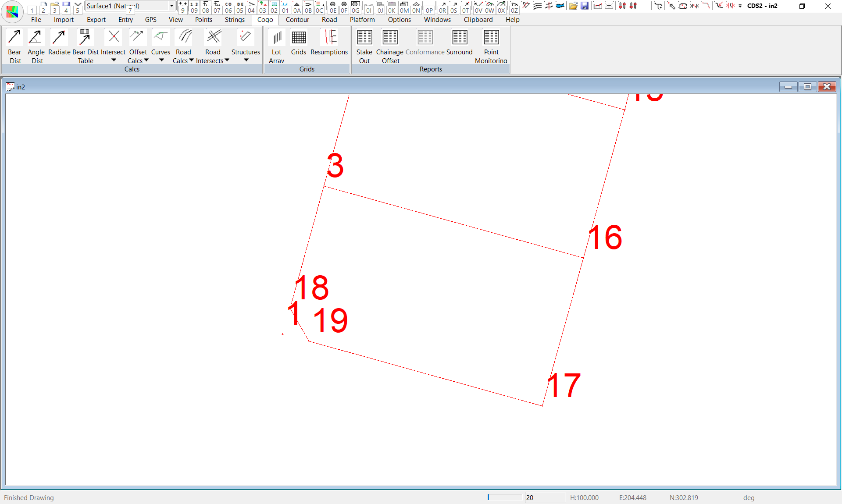Open the Strings ribbon tab
The width and height of the screenshot is (842, 504).
point(235,20)
